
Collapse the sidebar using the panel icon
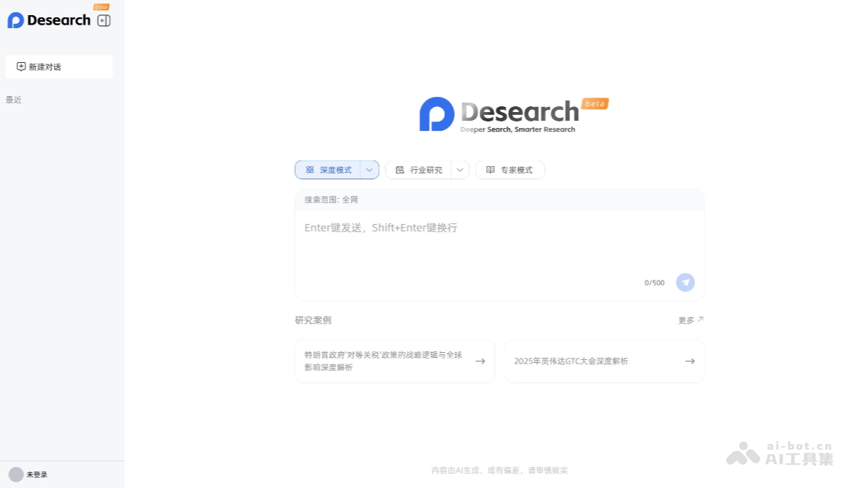(103, 20)
